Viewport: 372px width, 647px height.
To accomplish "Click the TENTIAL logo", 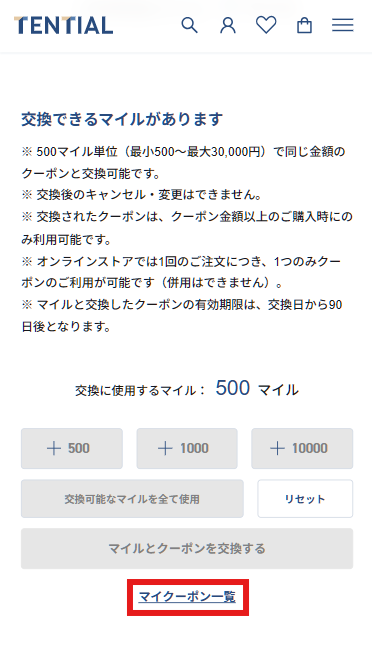I will 64,25.
